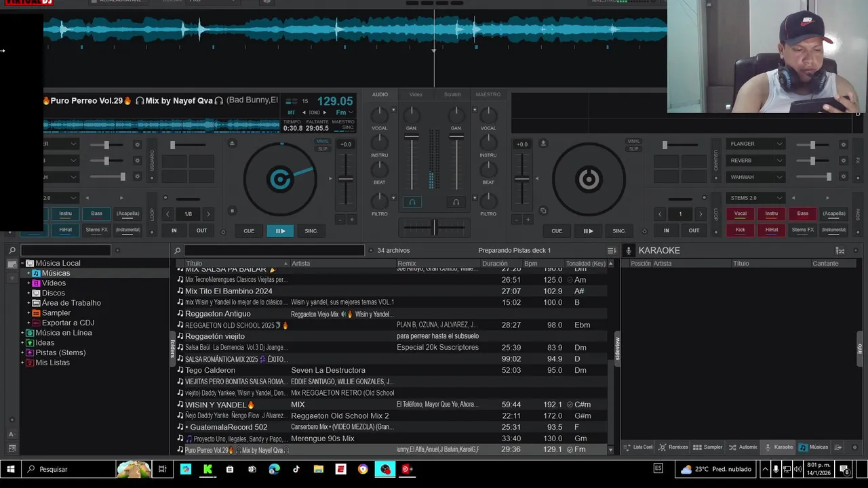Toggle play/pause on the right deck
The image size is (868, 488).
(x=588, y=230)
